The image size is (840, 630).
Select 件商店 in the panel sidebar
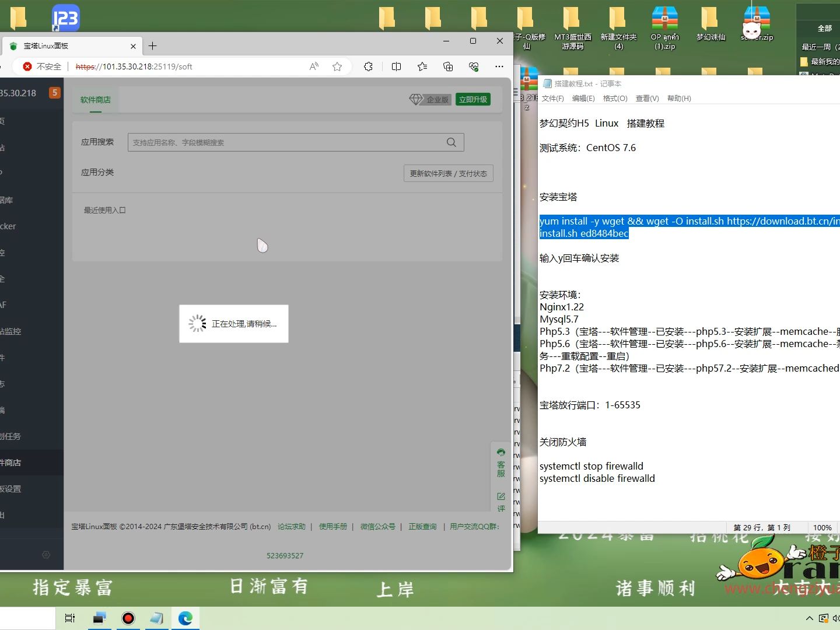click(x=32, y=463)
